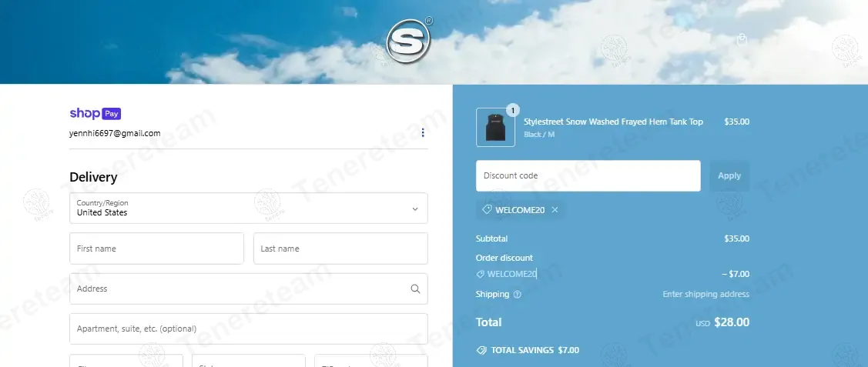Click the shipping help question mark icon
The width and height of the screenshot is (868, 367).
[517, 295]
